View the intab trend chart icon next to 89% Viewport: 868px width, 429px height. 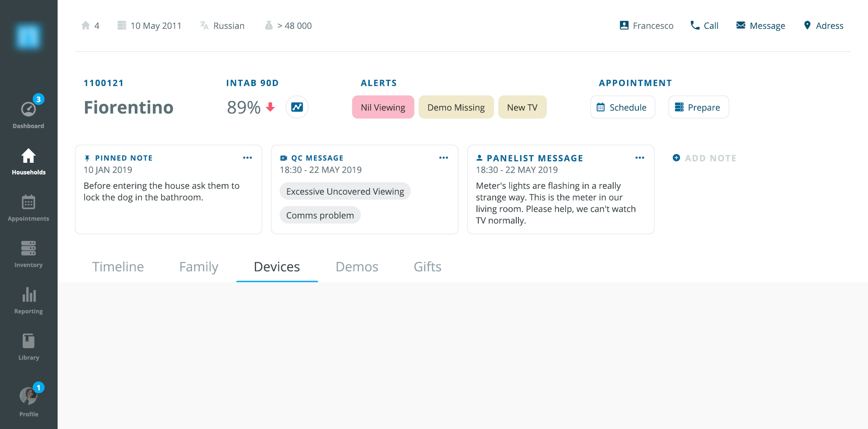pos(297,107)
